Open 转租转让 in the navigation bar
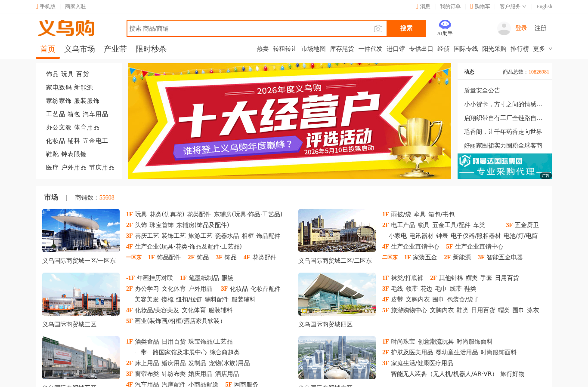Screen dimensions: 588x387 (x=285, y=49)
